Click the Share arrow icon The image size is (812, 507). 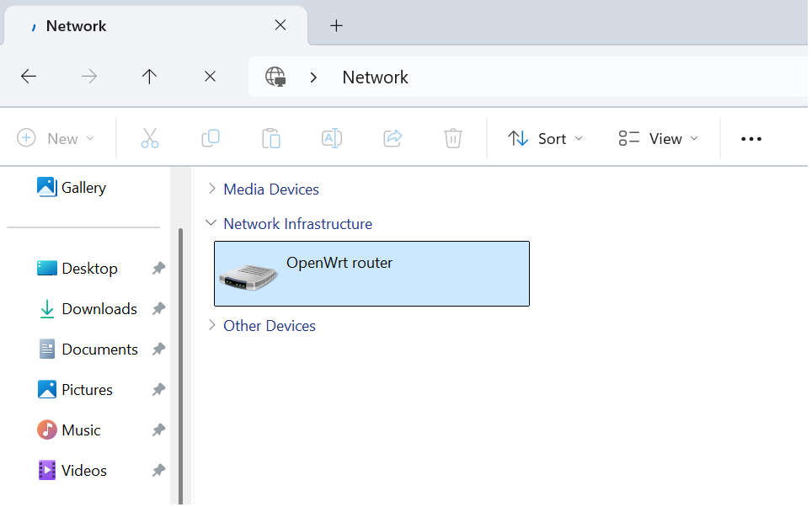[393, 138]
